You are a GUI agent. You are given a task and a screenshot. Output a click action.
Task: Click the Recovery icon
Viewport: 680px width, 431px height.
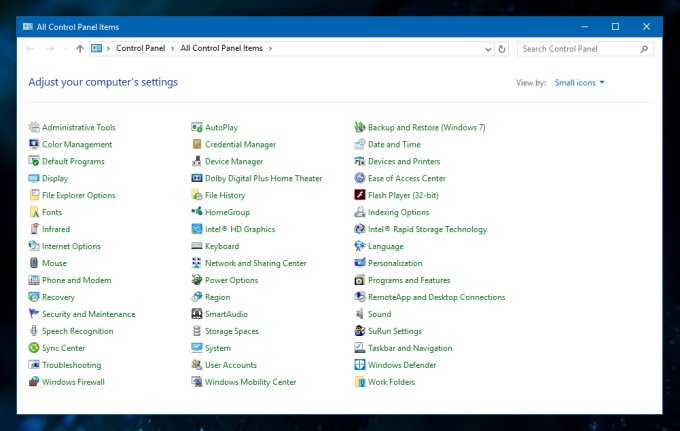click(x=34, y=297)
